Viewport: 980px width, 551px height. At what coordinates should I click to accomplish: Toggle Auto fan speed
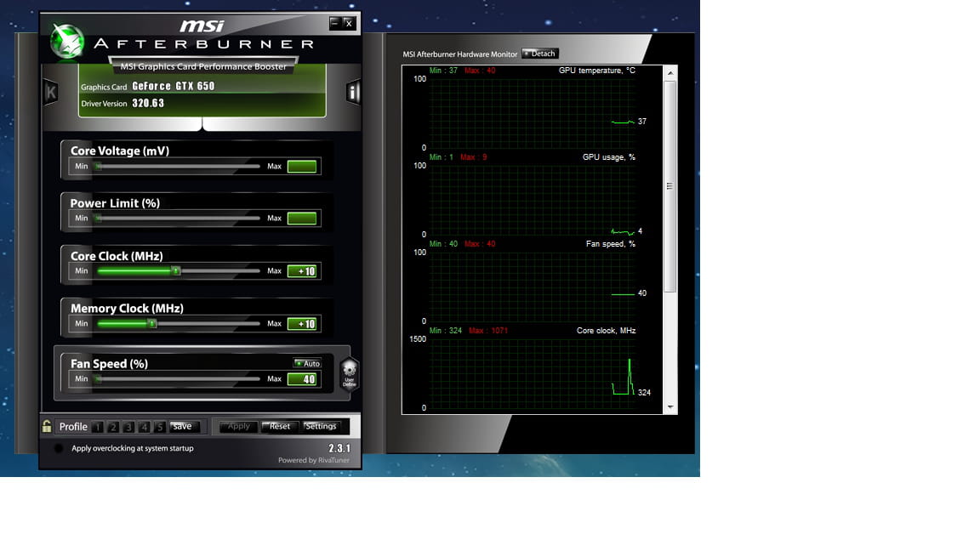point(307,363)
